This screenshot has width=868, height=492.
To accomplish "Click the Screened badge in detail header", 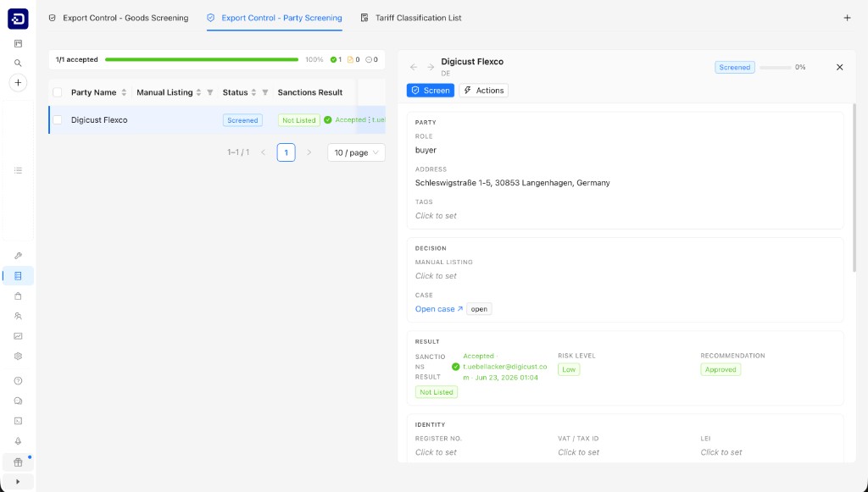I will [735, 68].
